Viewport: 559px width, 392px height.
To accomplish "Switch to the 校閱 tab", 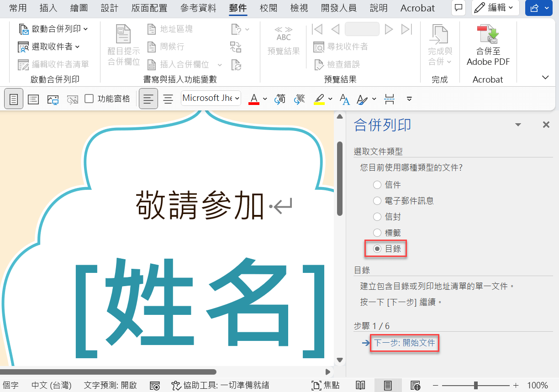I will coord(269,8).
